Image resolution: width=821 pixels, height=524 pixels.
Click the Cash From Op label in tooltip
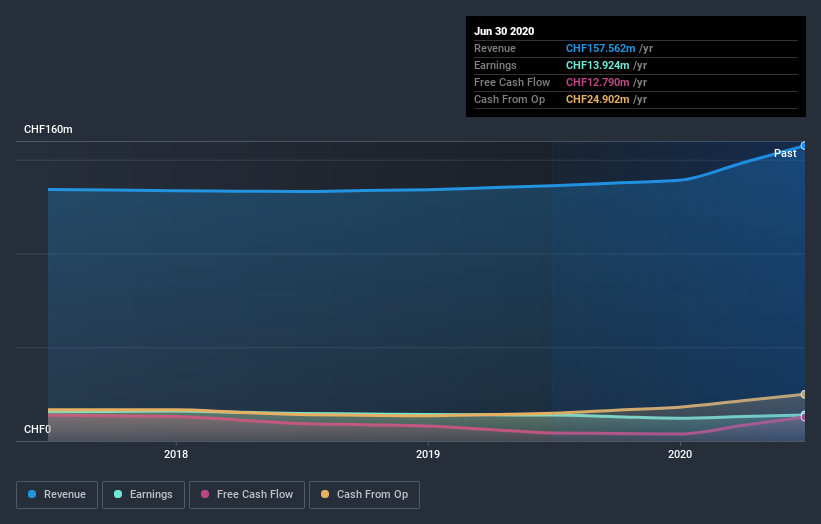pos(509,99)
